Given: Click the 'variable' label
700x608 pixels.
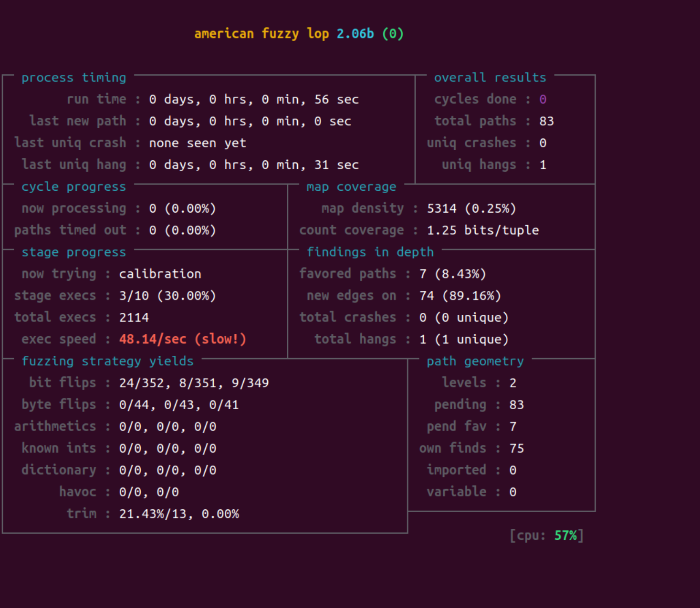Looking at the screenshot, I should 457,492.
